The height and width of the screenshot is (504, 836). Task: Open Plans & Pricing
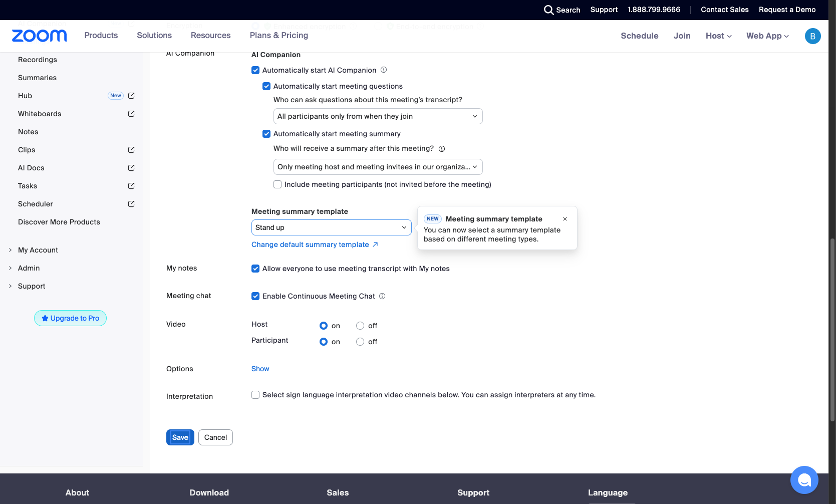[x=279, y=36]
